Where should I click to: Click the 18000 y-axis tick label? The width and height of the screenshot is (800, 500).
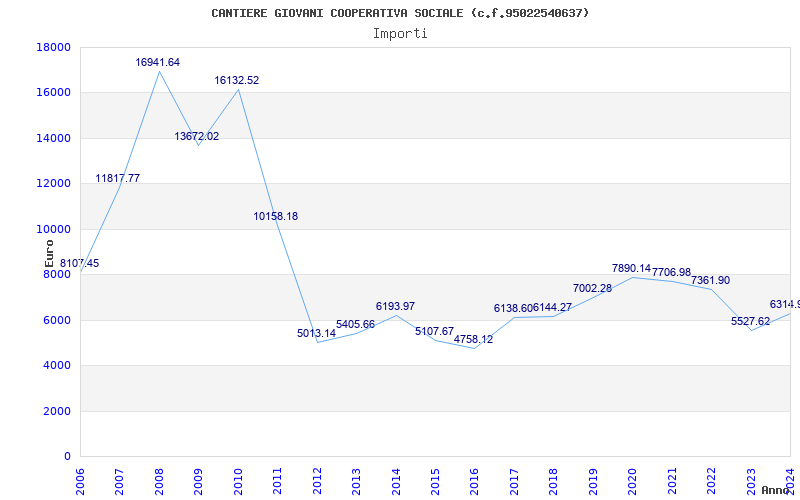click(54, 47)
